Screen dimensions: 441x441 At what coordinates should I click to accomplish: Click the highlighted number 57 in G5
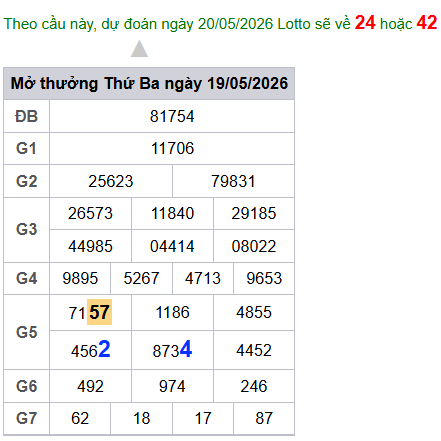[99, 312]
